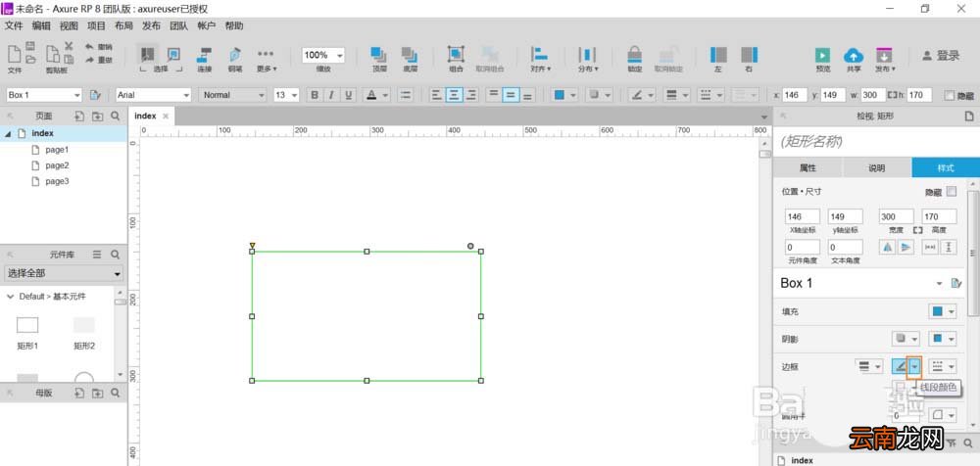
Task: Click the Connect (连接) tool icon
Action: point(205,55)
